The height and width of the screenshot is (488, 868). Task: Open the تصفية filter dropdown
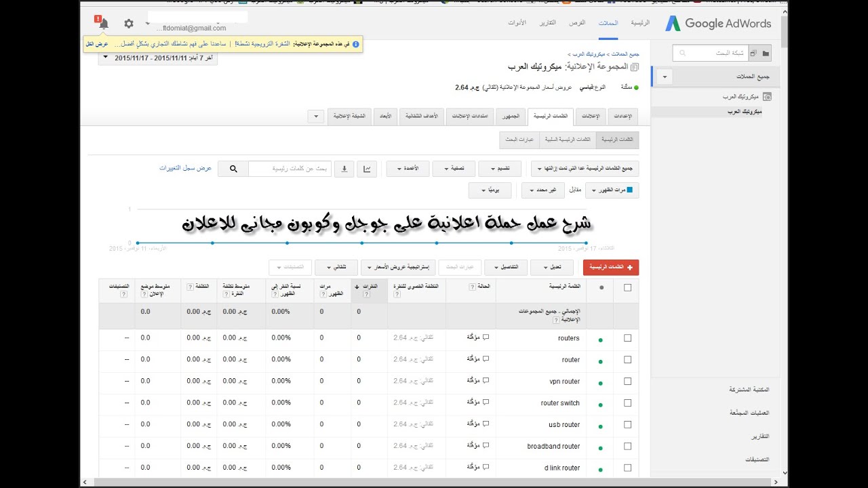click(x=454, y=169)
